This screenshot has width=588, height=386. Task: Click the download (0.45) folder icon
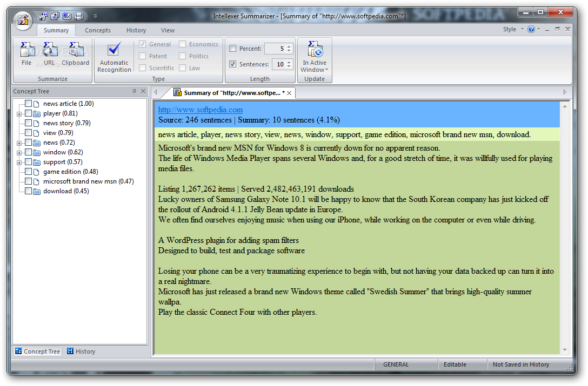point(37,192)
